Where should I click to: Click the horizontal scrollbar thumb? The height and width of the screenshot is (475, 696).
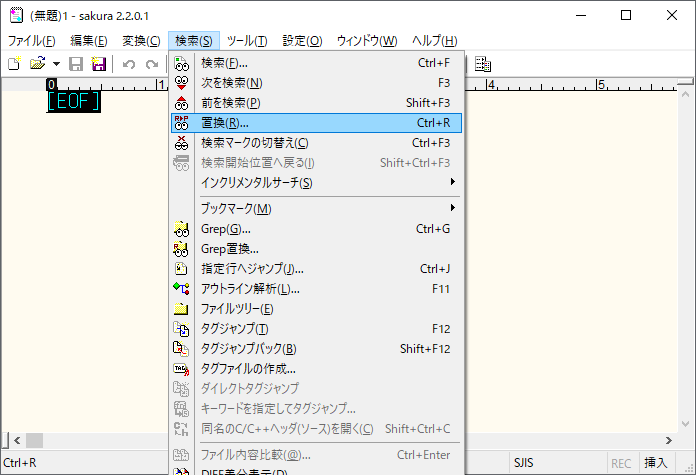(35, 440)
